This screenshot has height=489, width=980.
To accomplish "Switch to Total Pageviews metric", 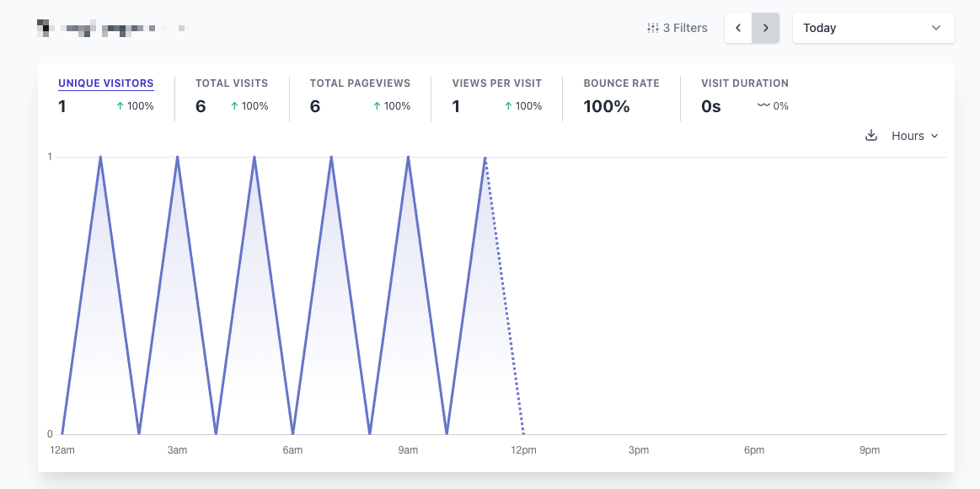I will pyautogui.click(x=360, y=83).
